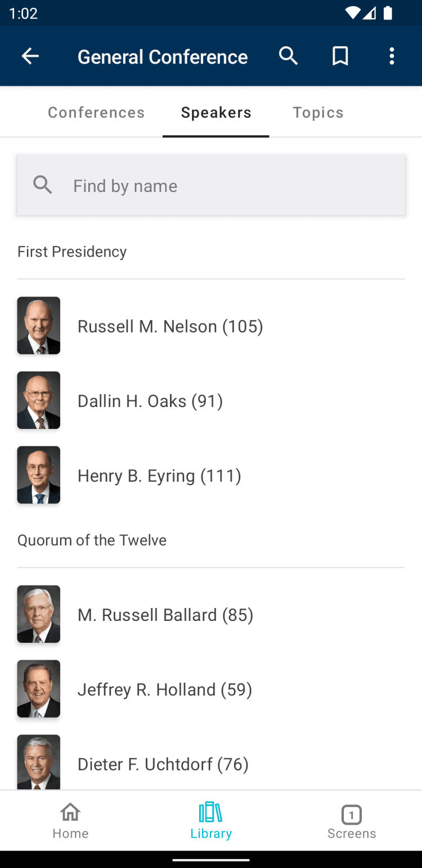
Task: Select Dieter F. Uchtdorf from the list
Action: coord(163,764)
